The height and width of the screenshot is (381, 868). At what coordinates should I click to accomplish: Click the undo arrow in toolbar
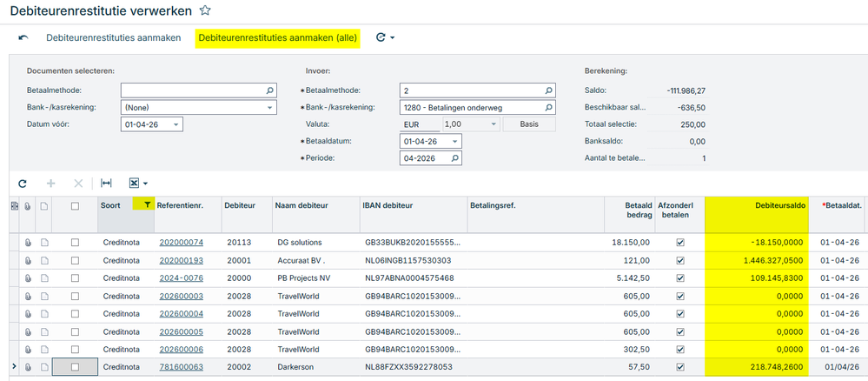coord(23,38)
